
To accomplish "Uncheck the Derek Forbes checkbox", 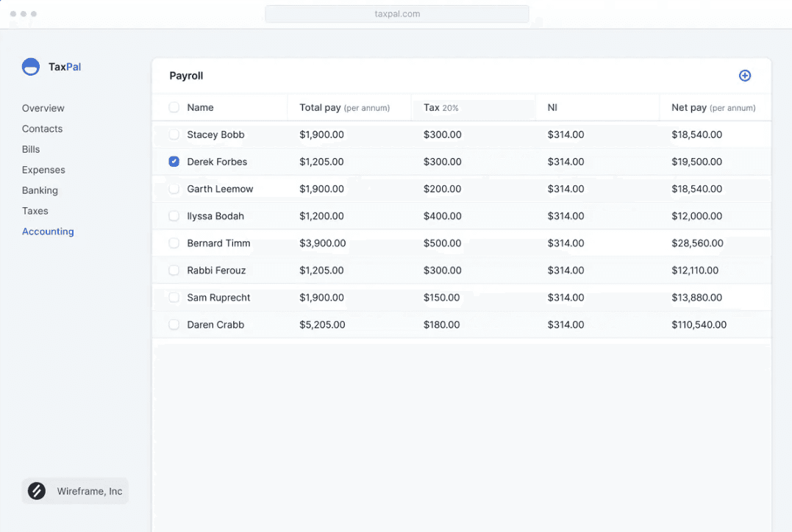I will pyautogui.click(x=174, y=162).
